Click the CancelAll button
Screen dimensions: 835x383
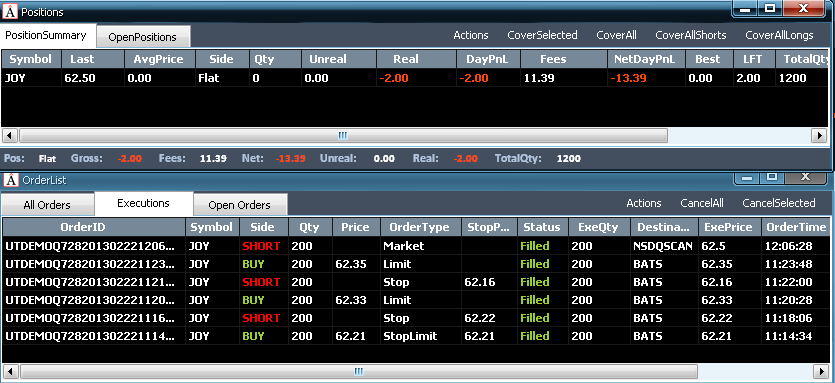[x=702, y=203]
